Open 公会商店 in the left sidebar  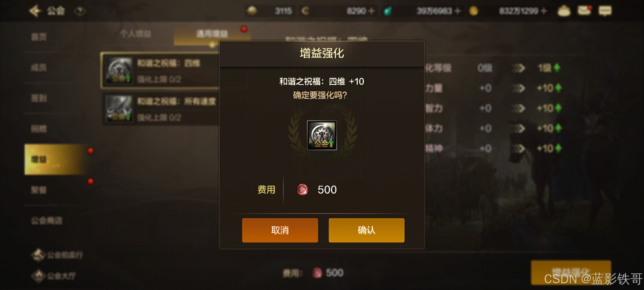[x=47, y=221]
